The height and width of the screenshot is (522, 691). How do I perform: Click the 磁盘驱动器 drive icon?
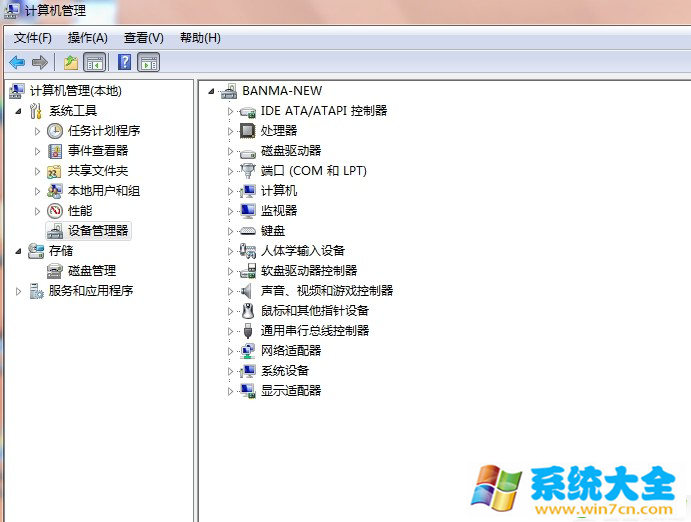tap(248, 153)
